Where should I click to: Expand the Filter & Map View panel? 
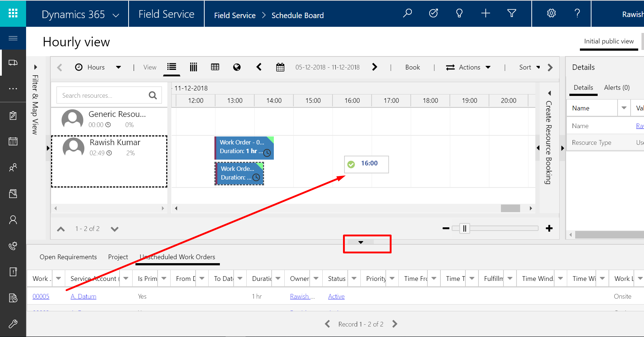(35, 67)
